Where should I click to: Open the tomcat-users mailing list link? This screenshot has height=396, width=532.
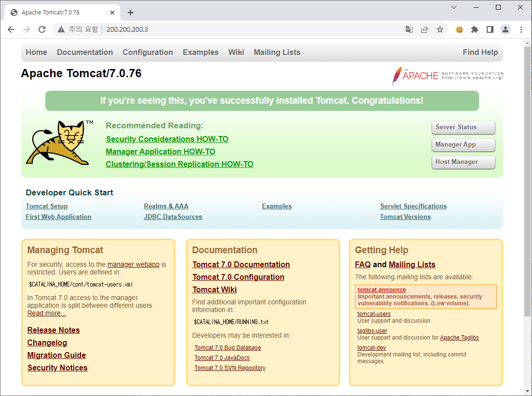click(x=374, y=314)
